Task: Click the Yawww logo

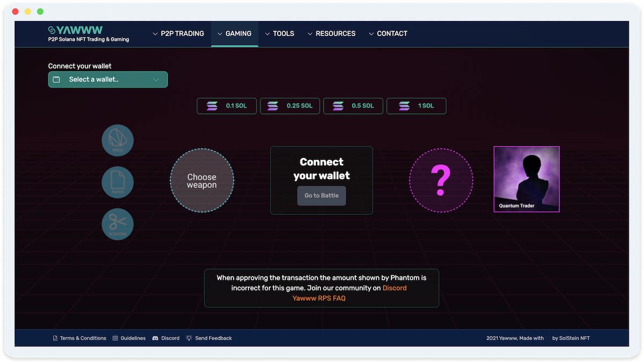Action: click(76, 30)
